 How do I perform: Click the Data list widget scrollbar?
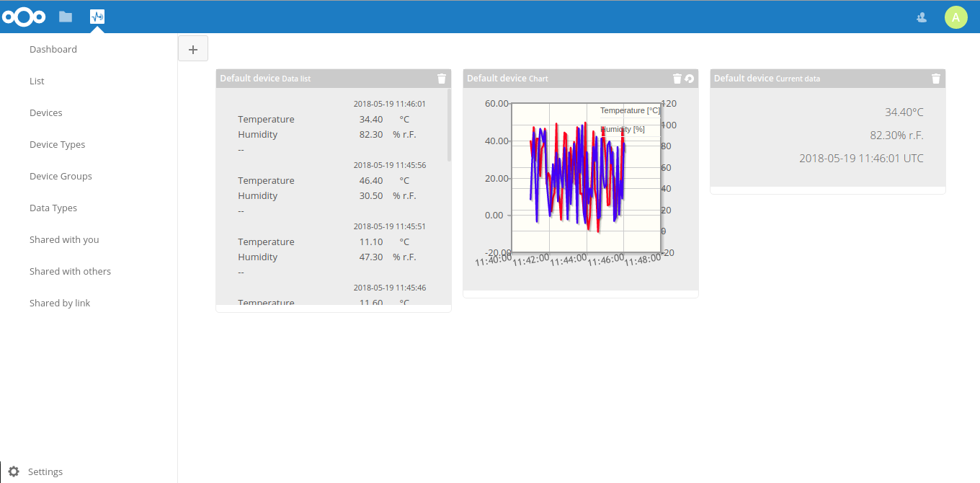pyautogui.click(x=449, y=125)
